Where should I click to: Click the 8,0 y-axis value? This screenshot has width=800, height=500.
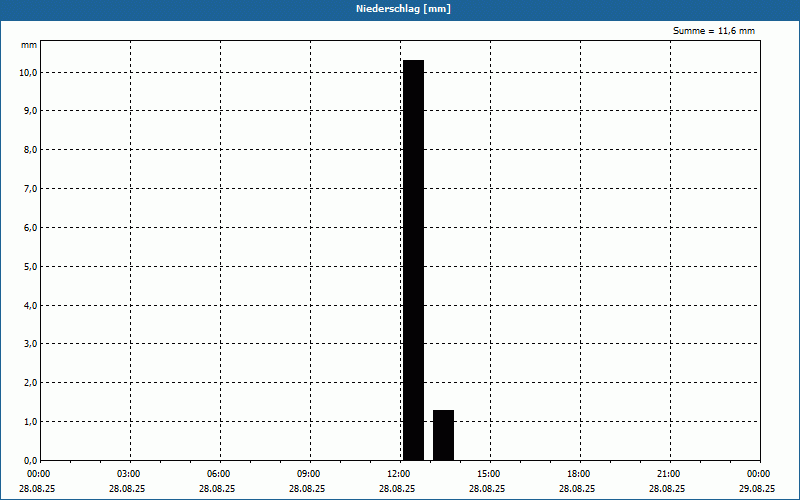click(x=31, y=149)
